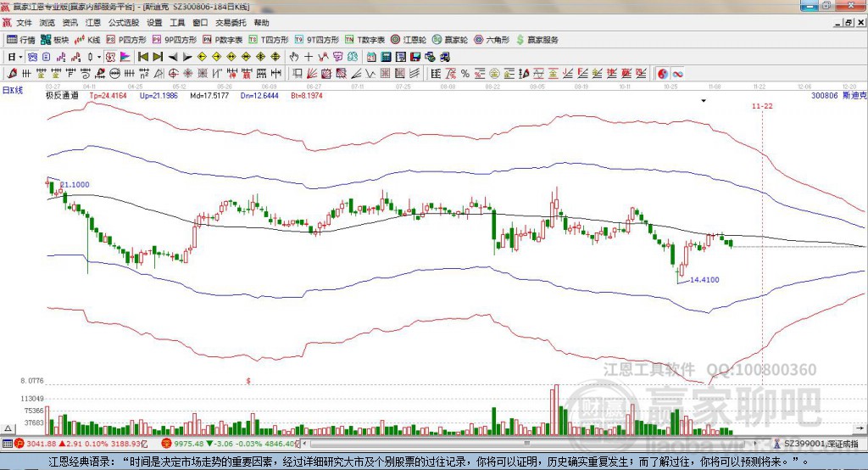The height and width of the screenshot is (470, 868).
Task: Expand the candlestick style dropdown arrow
Action: click(99, 57)
